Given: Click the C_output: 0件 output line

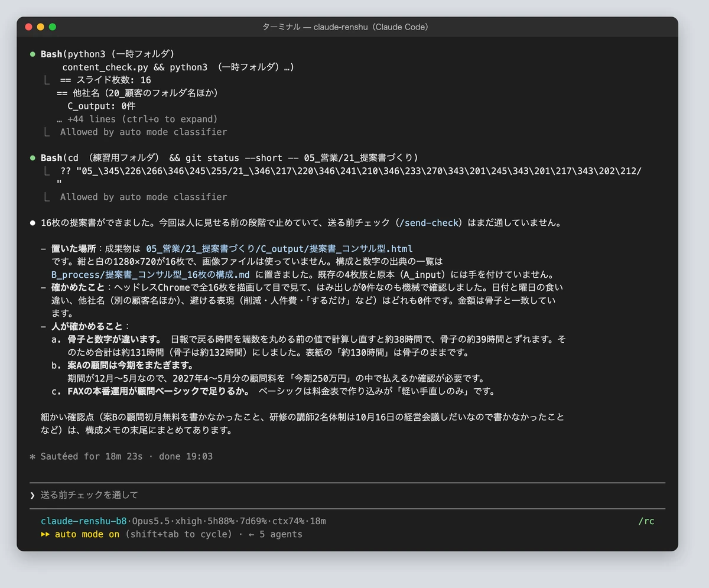Looking at the screenshot, I should (x=102, y=106).
